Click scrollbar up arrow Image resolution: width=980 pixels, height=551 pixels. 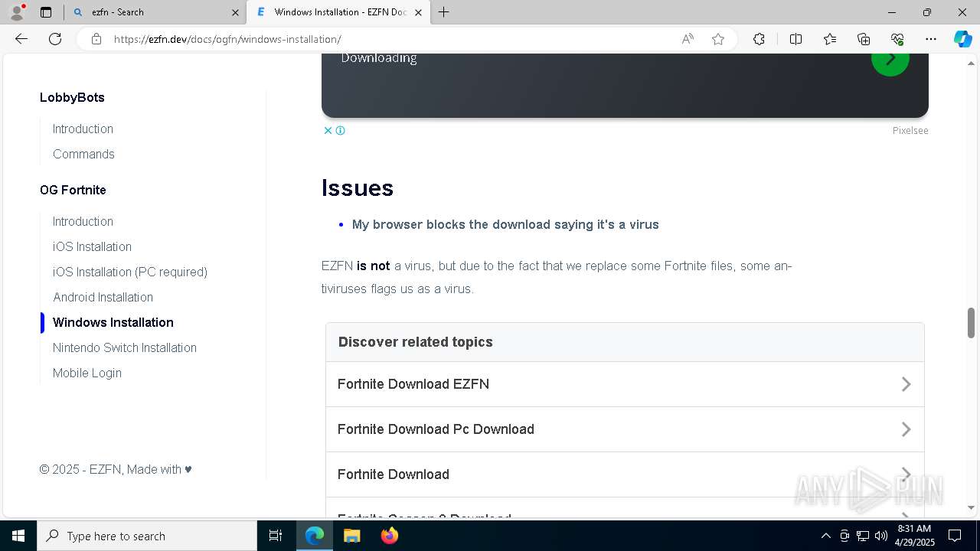pos(971,64)
